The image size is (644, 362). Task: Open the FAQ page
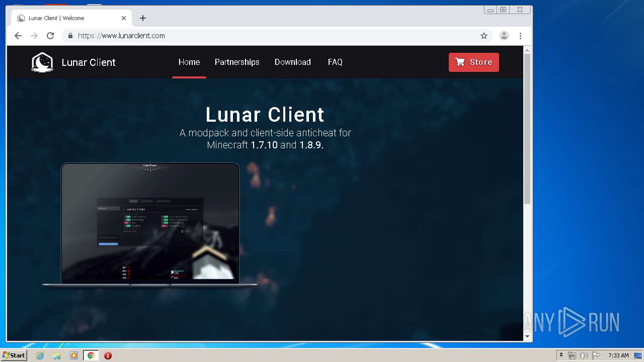[335, 62]
